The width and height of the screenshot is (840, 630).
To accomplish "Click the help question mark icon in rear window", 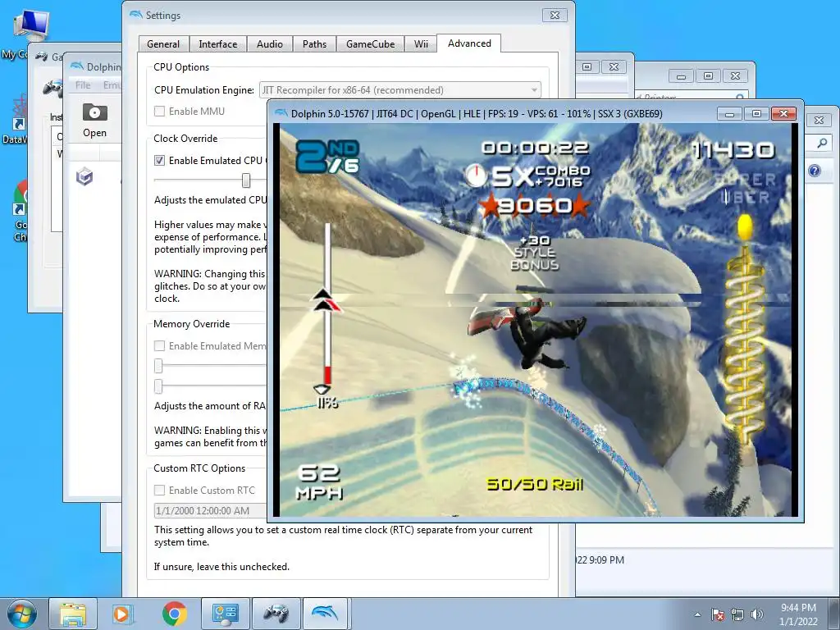I will click(x=815, y=171).
